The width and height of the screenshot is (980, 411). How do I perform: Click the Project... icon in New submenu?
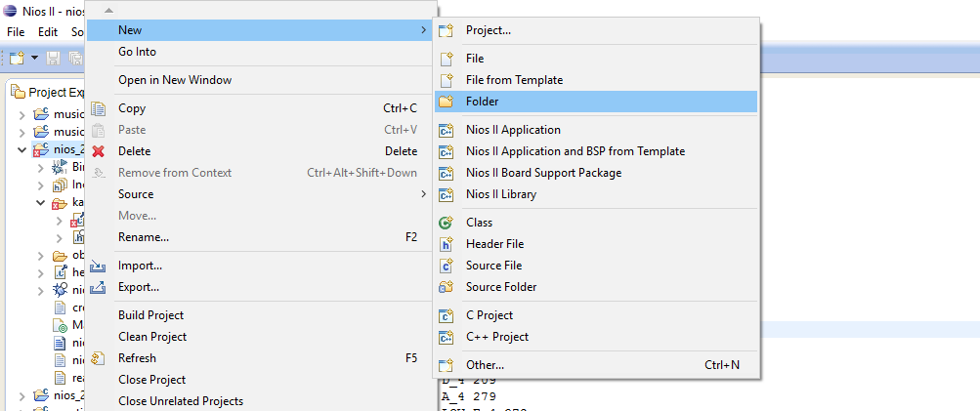[x=446, y=30]
